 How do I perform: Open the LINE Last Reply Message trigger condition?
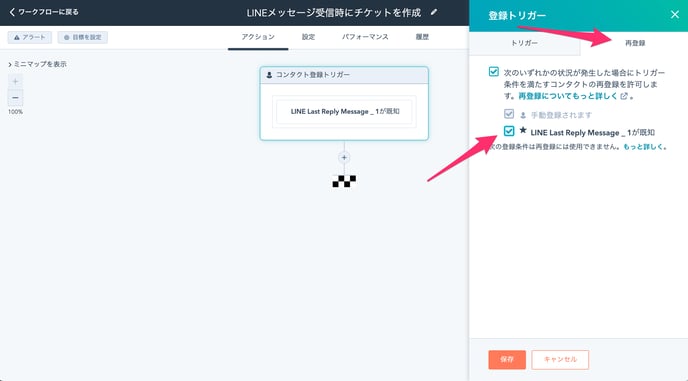click(344, 111)
